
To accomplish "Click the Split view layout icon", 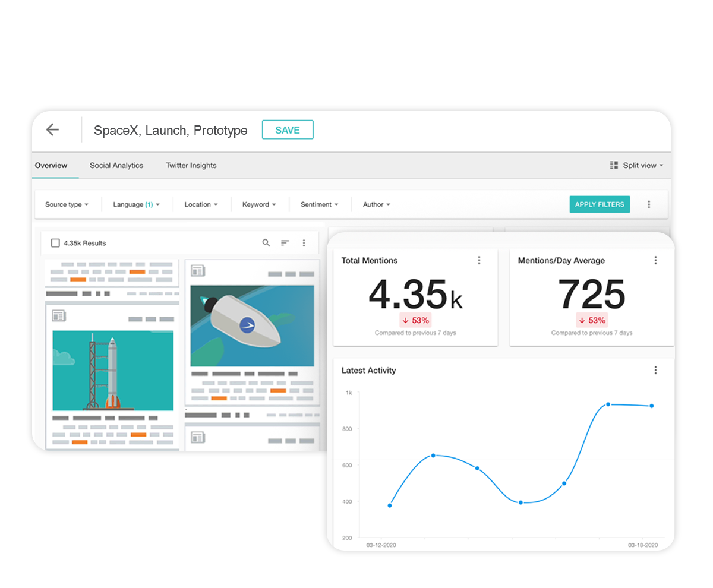I will point(613,165).
